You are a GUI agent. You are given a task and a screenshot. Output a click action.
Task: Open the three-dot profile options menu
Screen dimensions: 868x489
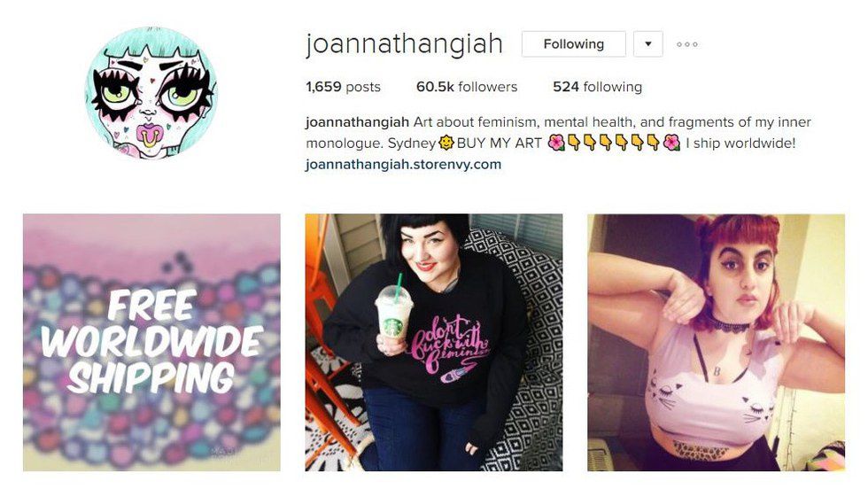pos(687,44)
